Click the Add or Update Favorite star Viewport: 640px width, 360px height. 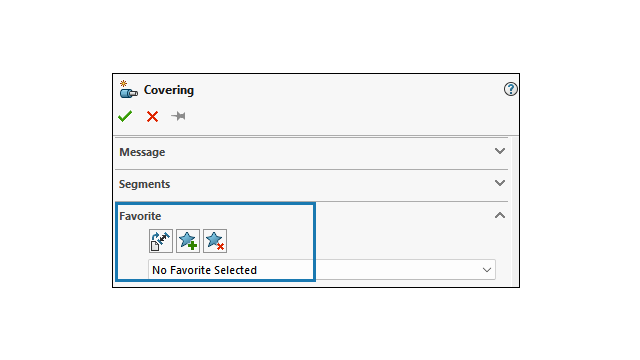point(188,241)
